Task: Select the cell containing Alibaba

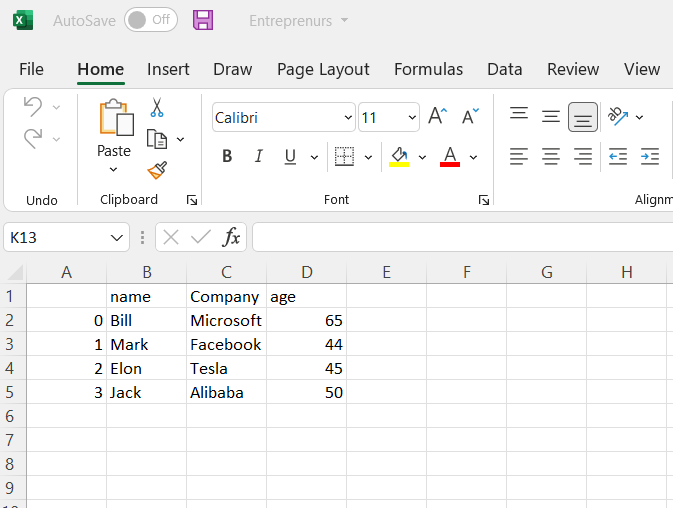Action: pos(226,392)
